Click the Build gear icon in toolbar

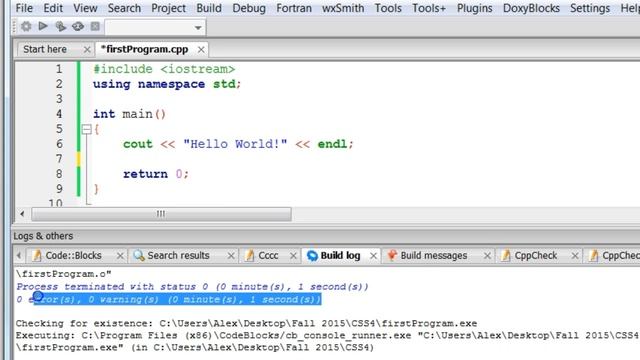pyautogui.click(x=26, y=27)
